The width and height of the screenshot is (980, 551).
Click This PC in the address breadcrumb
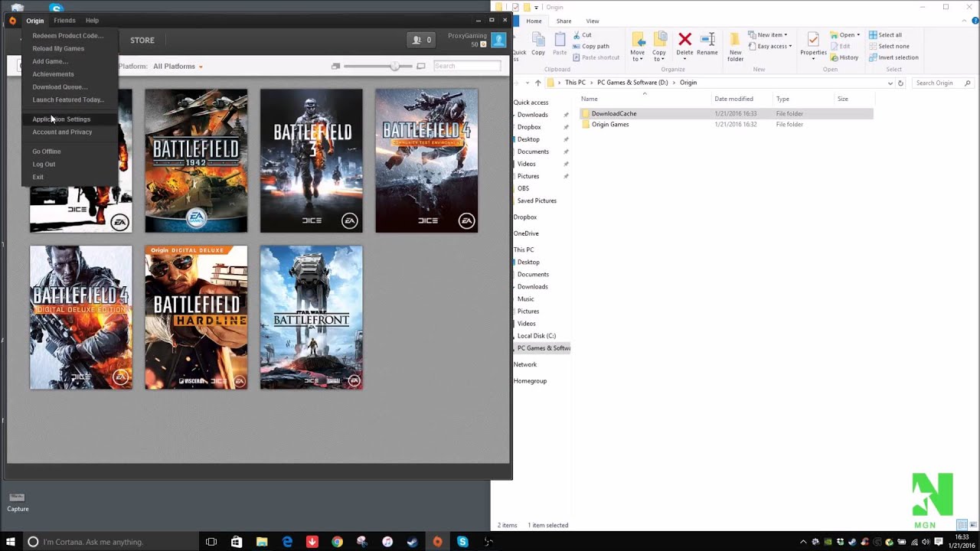(x=575, y=83)
